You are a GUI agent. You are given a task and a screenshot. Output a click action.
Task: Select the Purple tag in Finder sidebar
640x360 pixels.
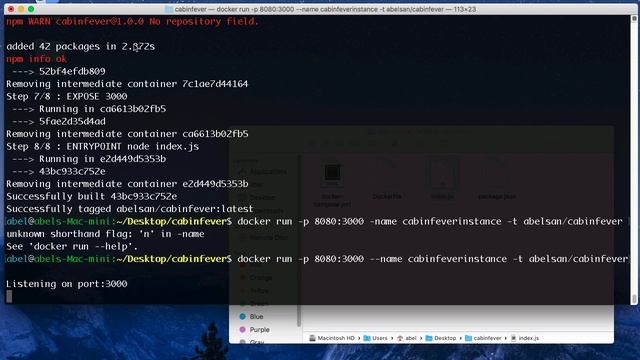click(254, 329)
